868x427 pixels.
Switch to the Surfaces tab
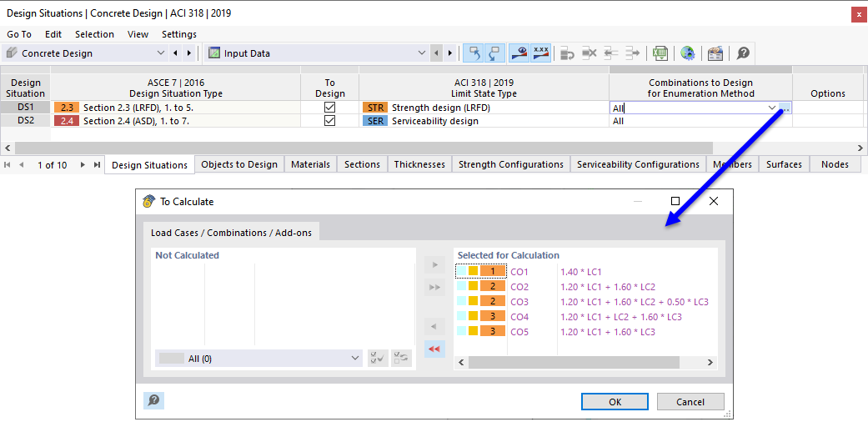(x=784, y=164)
